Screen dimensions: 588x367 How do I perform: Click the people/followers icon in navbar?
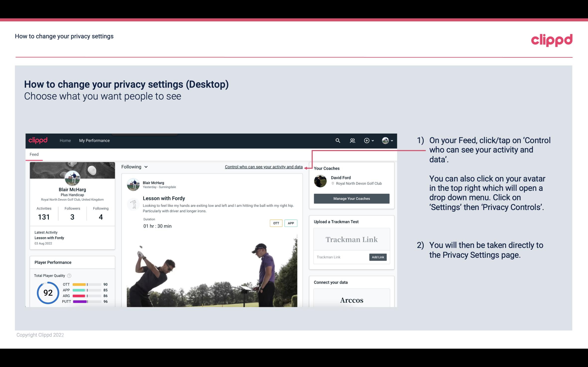tap(353, 140)
